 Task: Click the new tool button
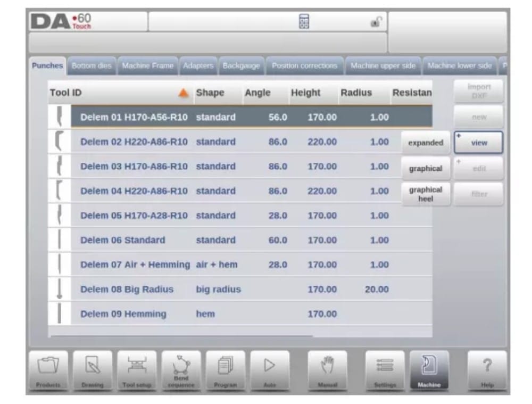[479, 117]
